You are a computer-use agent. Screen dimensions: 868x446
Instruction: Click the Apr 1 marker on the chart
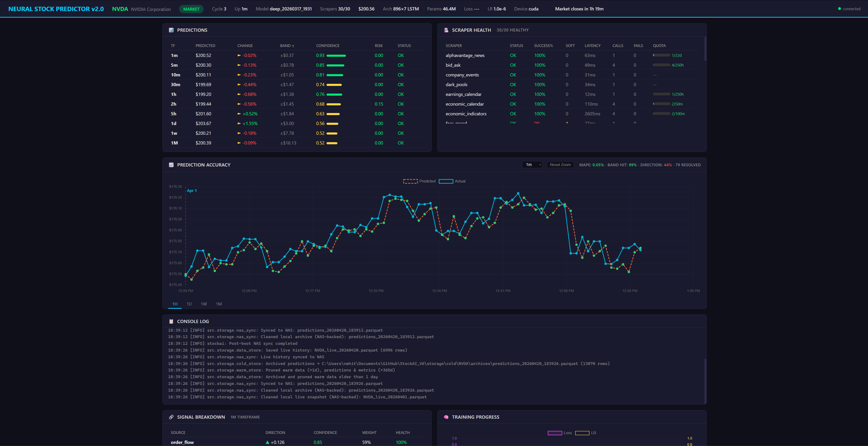192,191
